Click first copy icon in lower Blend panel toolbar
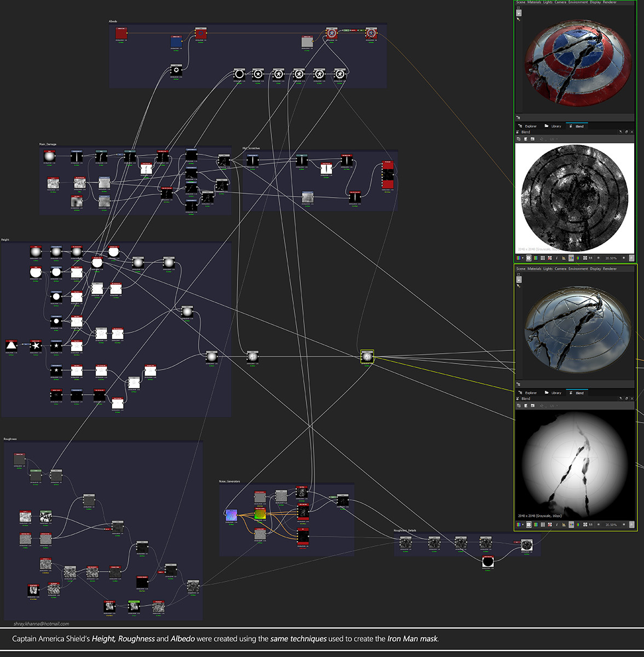644x657 pixels. pyautogui.click(x=519, y=406)
